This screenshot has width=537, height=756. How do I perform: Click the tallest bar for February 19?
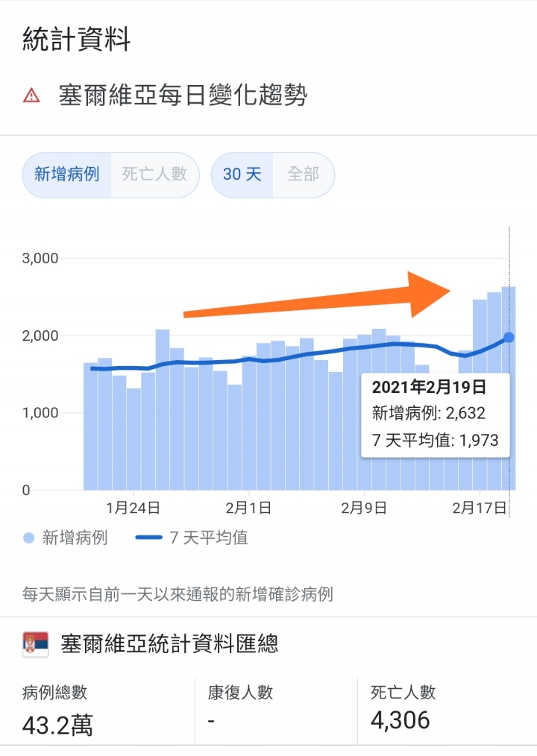pyautogui.click(x=509, y=388)
